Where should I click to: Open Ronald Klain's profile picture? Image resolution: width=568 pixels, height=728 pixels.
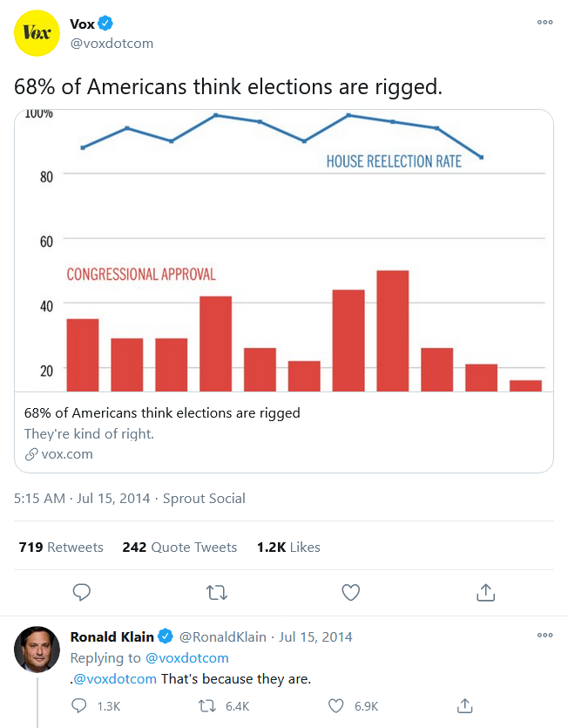click(x=37, y=649)
